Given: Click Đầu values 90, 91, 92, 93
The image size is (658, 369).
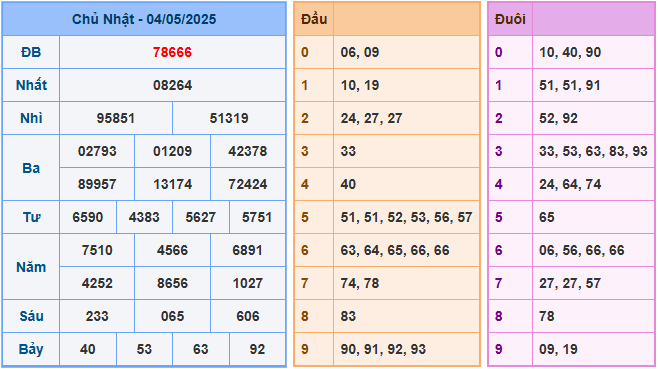Looking at the screenshot, I should [383, 349].
